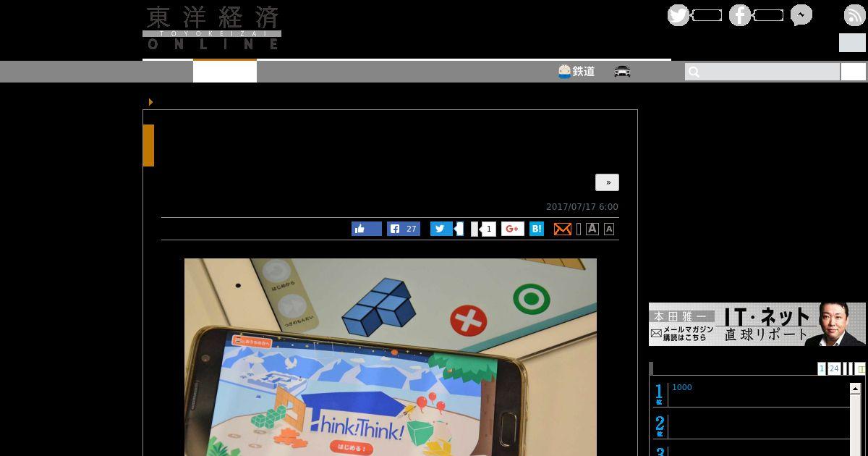Switch ranking to the 1 tab
868x456 pixels.
(x=822, y=368)
